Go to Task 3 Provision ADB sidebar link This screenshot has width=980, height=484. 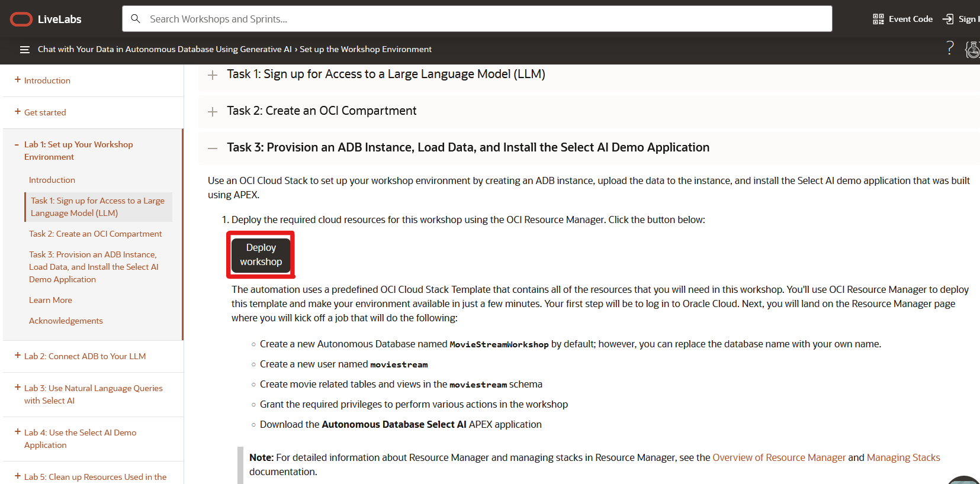pyautogui.click(x=94, y=267)
